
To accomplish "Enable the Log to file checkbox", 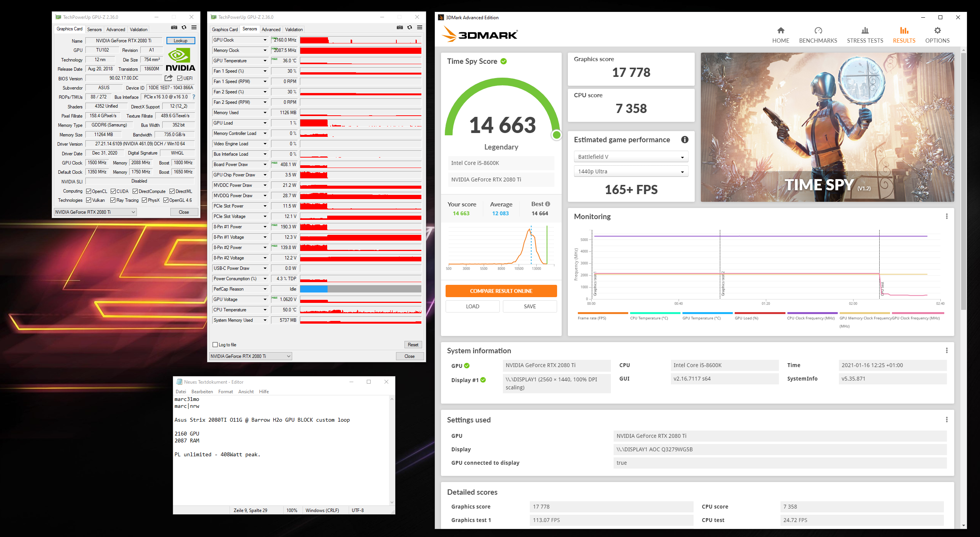I will pos(215,345).
